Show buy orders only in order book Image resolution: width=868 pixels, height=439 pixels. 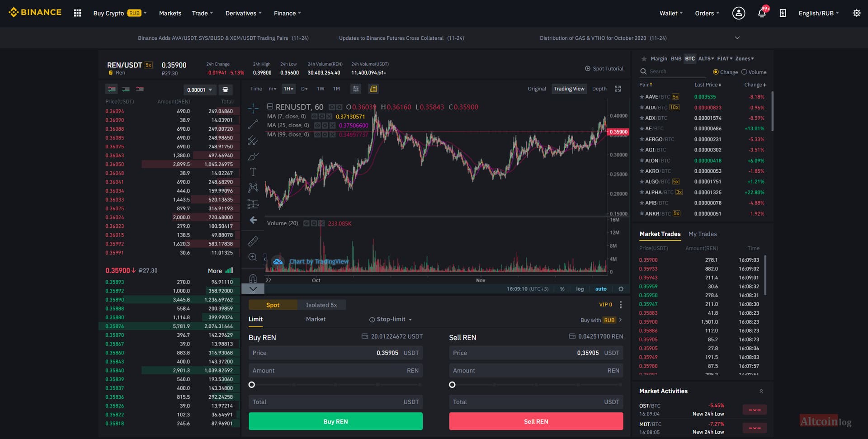[126, 89]
